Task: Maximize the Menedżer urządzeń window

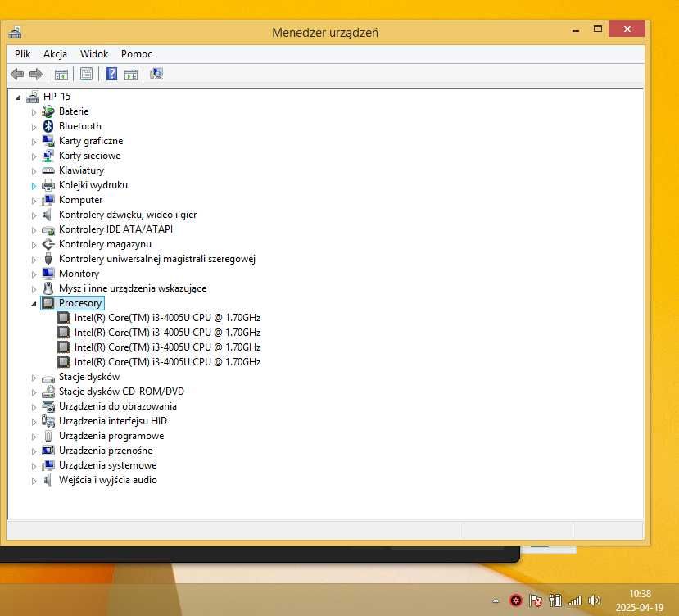Action: [x=598, y=29]
